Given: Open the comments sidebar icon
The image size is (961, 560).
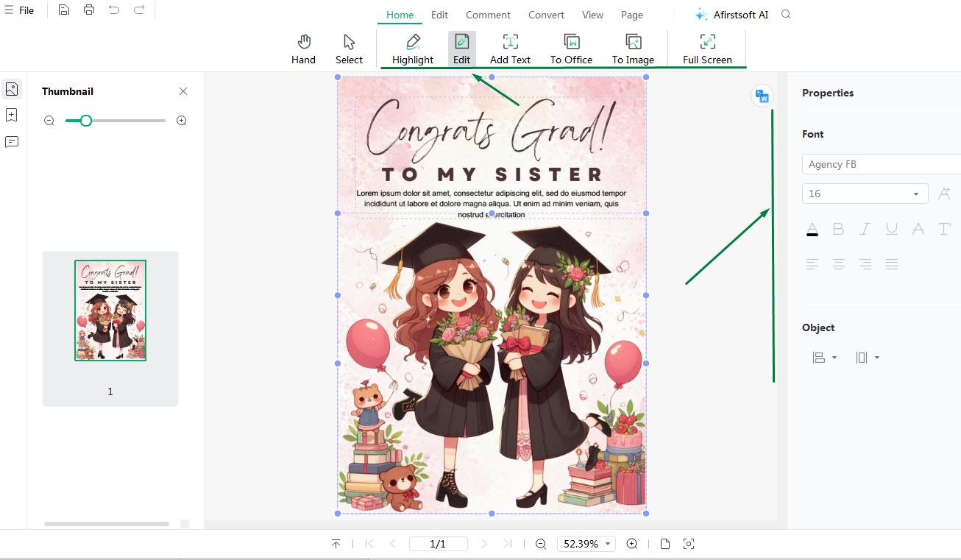Looking at the screenshot, I should [12, 142].
